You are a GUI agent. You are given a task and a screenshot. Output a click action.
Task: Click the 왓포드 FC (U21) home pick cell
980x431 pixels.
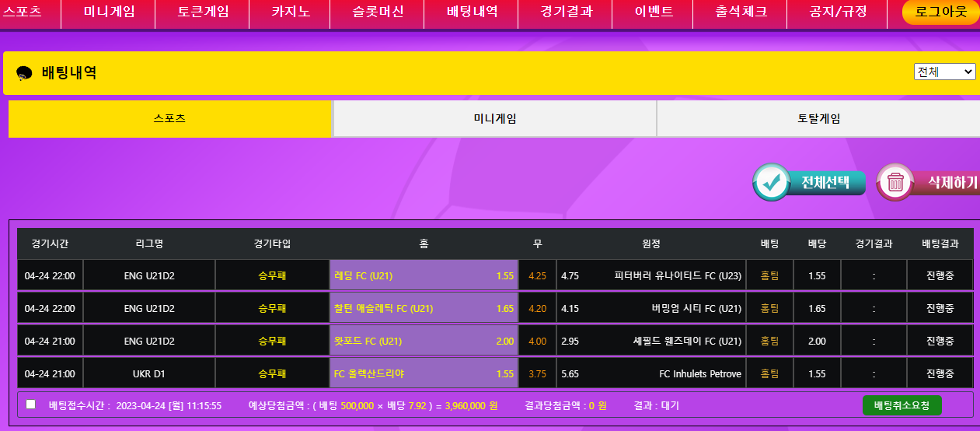[424, 341]
